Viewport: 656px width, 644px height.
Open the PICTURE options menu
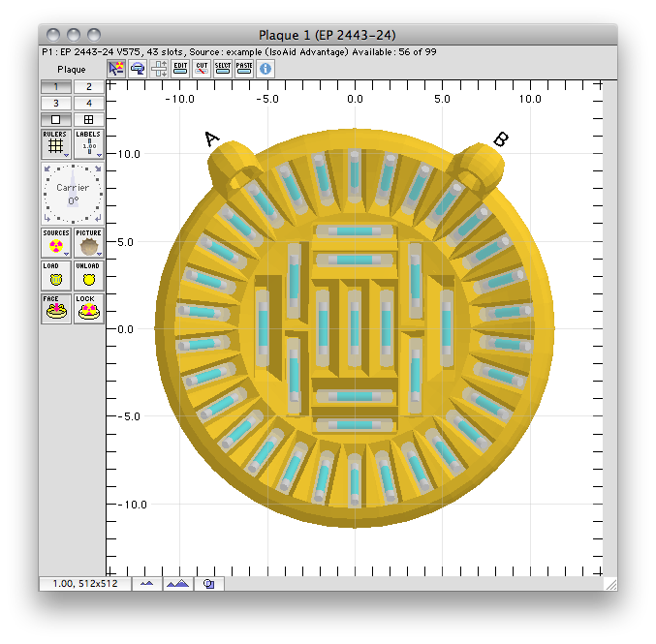[89, 242]
